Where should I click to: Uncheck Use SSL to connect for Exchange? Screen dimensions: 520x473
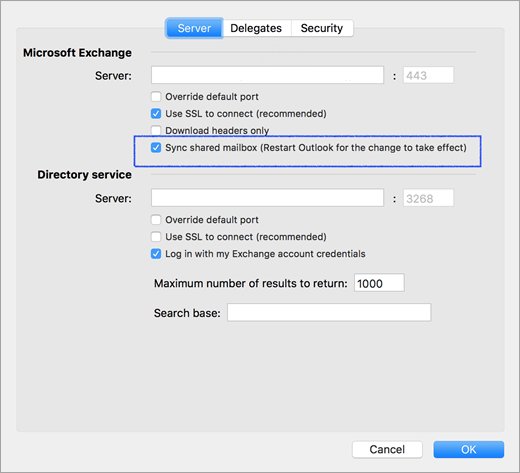coord(156,114)
